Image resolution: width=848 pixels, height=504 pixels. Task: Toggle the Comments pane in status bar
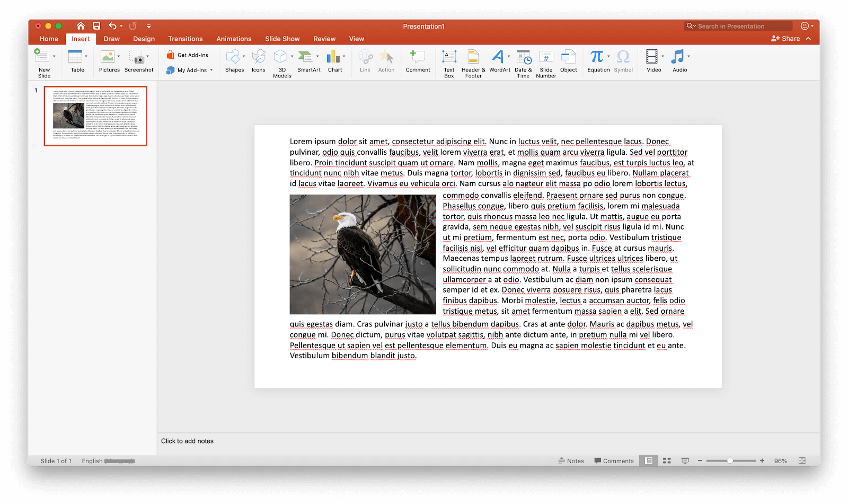(614, 461)
